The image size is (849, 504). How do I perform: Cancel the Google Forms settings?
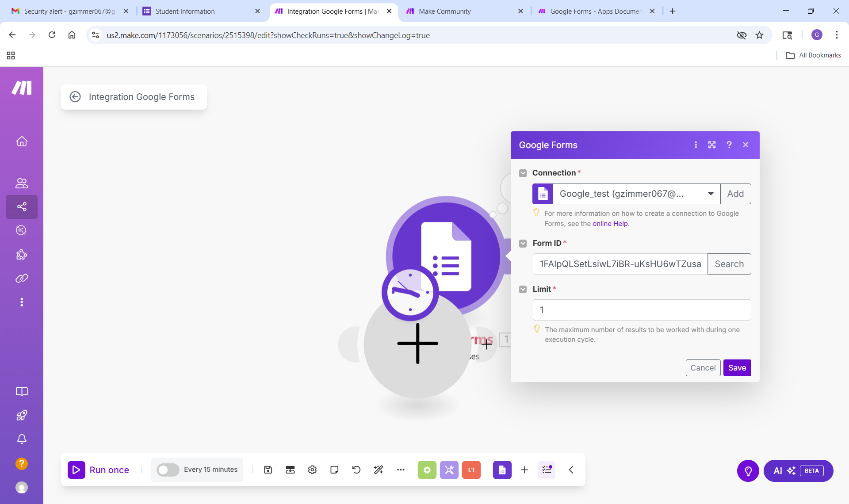(703, 368)
